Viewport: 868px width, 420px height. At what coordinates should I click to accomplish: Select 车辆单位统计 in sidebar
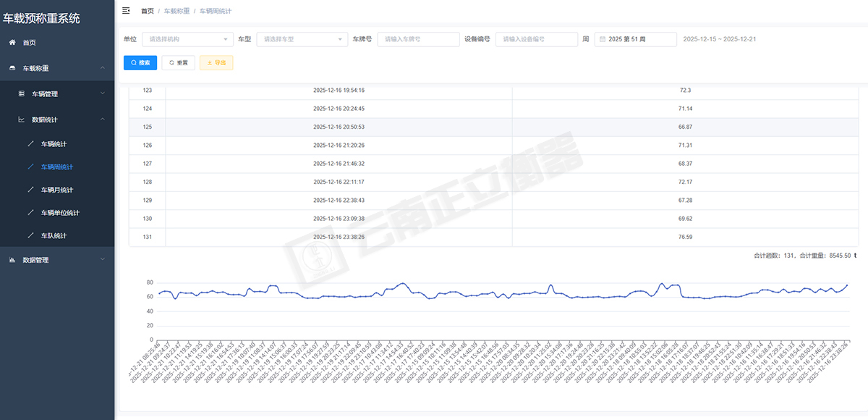[59, 213]
